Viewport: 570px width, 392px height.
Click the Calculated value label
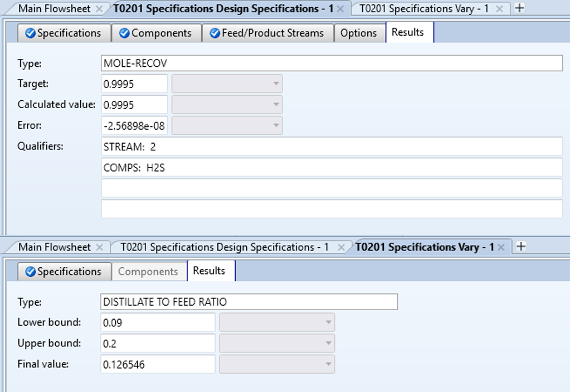[x=56, y=105]
